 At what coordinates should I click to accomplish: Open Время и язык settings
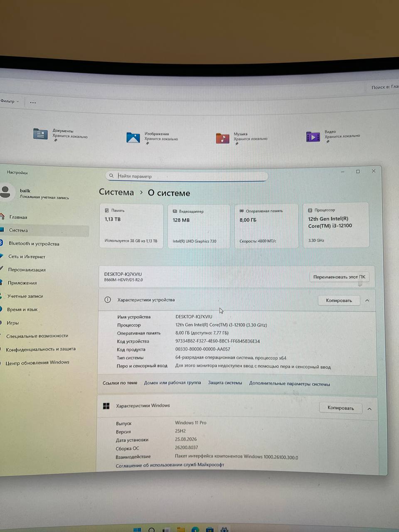coord(22,310)
